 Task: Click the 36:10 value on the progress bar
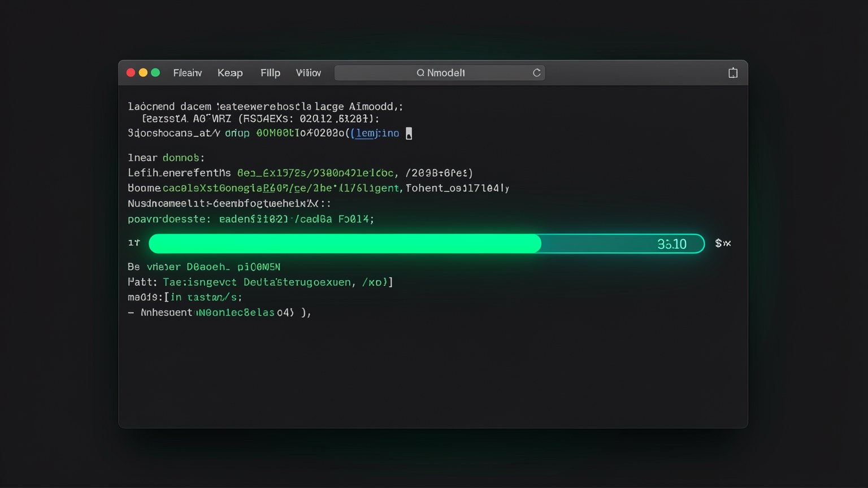[672, 244]
